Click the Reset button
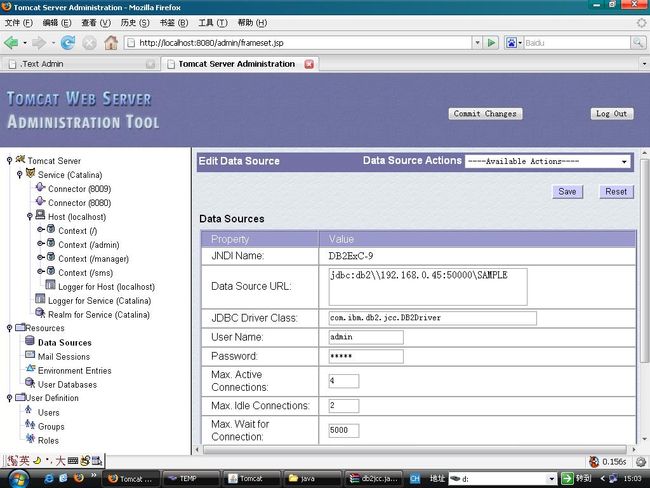This screenshot has height=488, width=650. 616,192
